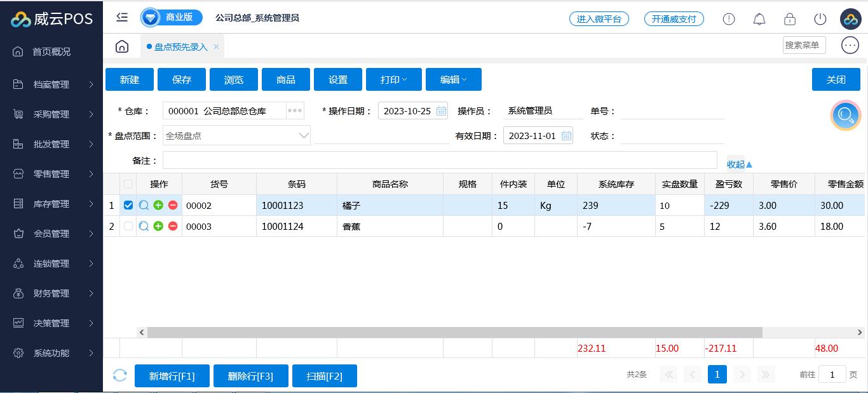The height and width of the screenshot is (393, 868).
Task: Click the horizontal scrollbar of the table
Action: tap(454, 332)
